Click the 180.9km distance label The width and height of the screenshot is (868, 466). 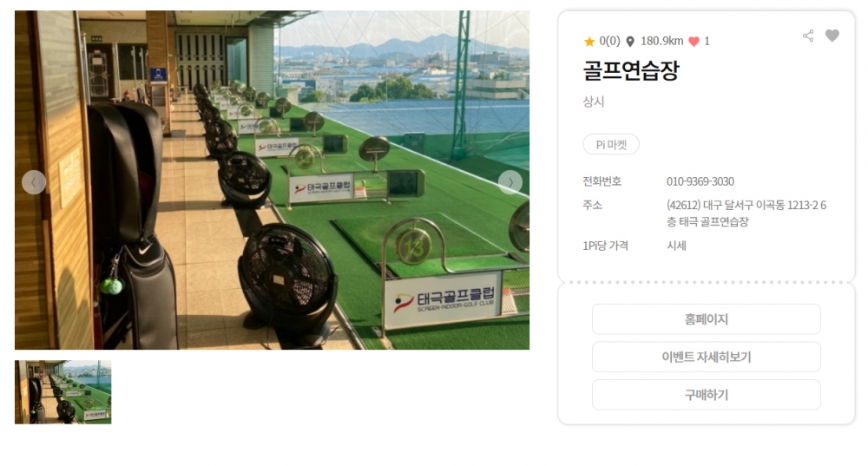coord(662,41)
